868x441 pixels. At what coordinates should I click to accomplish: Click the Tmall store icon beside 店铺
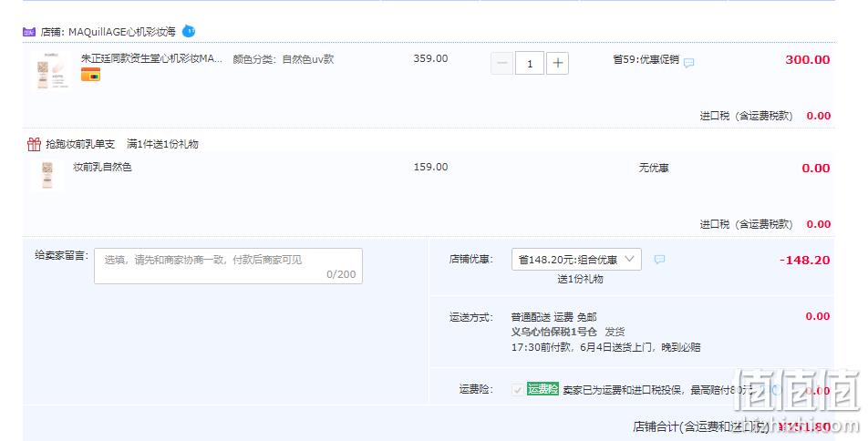tap(29, 32)
